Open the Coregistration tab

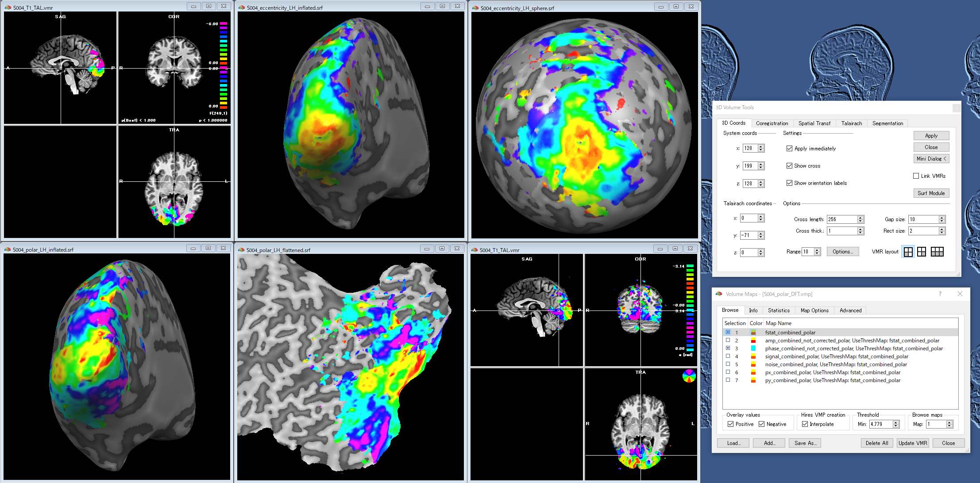point(772,123)
